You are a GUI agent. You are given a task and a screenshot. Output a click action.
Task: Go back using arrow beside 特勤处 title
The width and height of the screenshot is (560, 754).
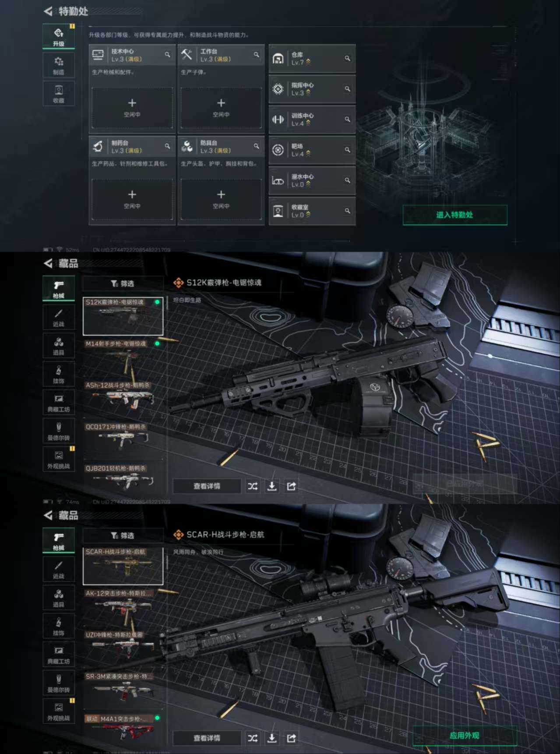tap(48, 11)
